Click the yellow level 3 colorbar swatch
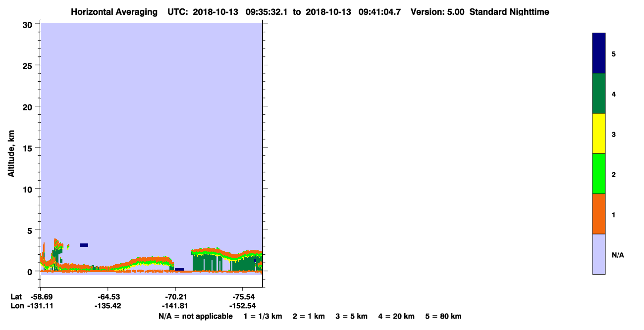Viewport: 644px width, 330px height. (599, 134)
